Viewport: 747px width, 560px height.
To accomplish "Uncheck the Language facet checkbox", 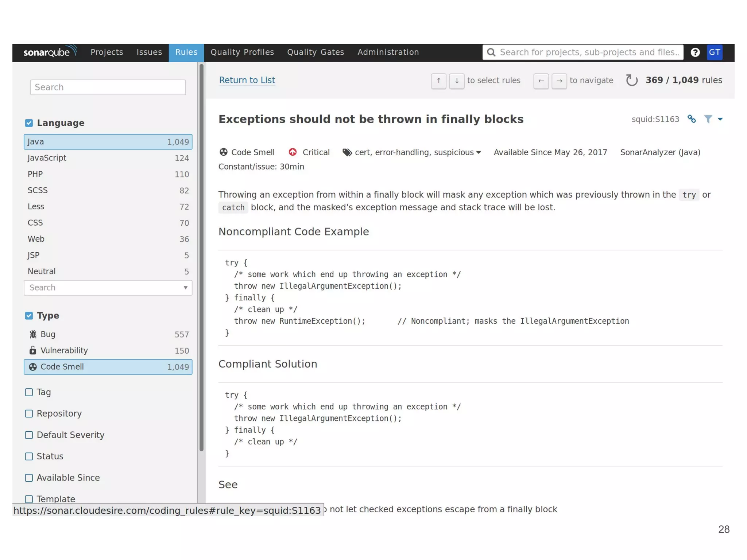I will point(29,123).
